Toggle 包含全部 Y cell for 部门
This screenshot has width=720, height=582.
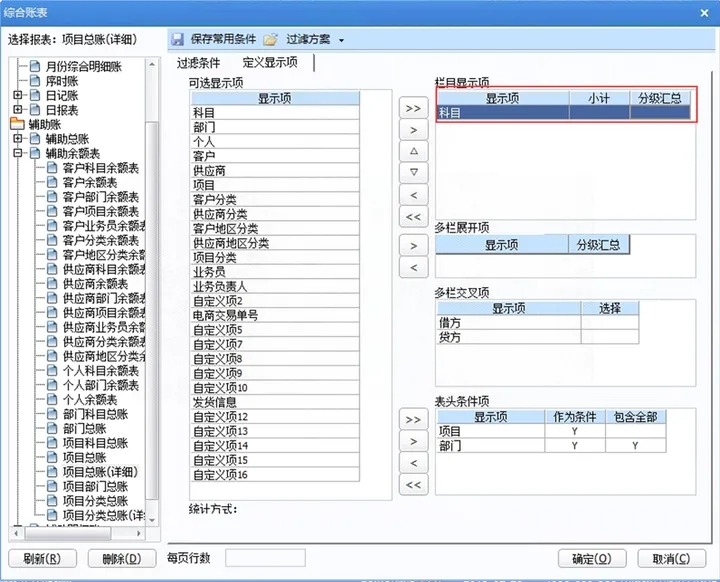click(x=636, y=446)
